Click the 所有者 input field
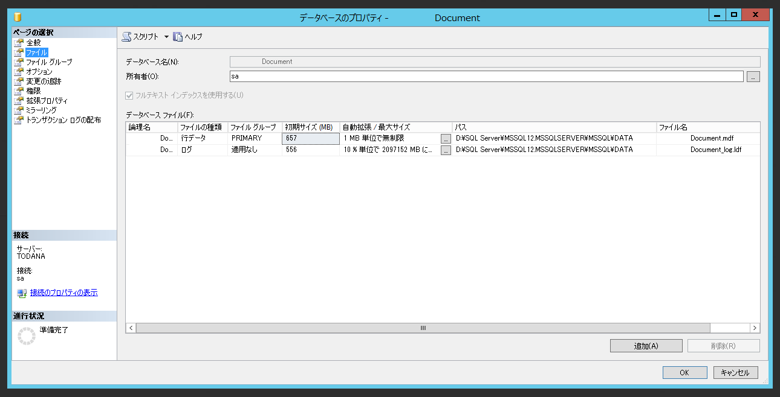780x397 pixels. [487, 76]
